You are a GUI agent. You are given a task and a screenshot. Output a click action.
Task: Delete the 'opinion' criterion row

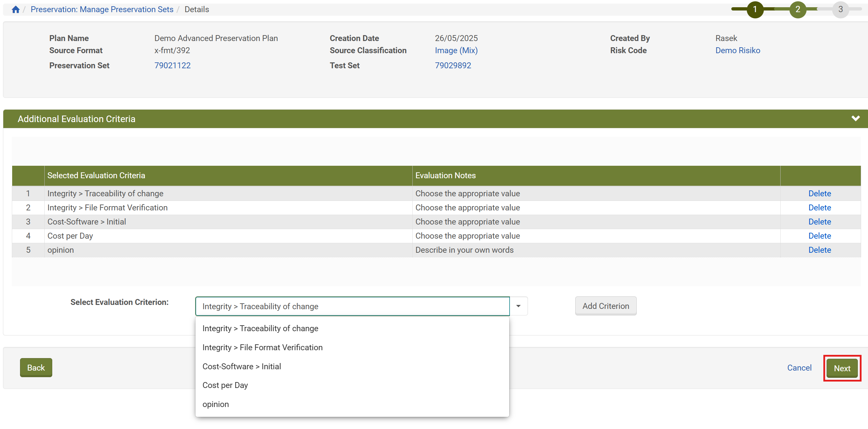(819, 250)
